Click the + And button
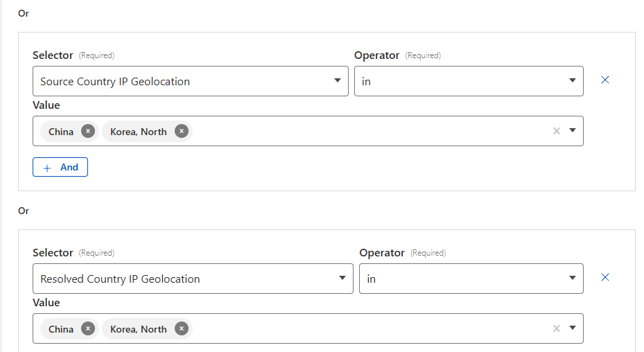644x352 pixels. (x=60, y=167)
